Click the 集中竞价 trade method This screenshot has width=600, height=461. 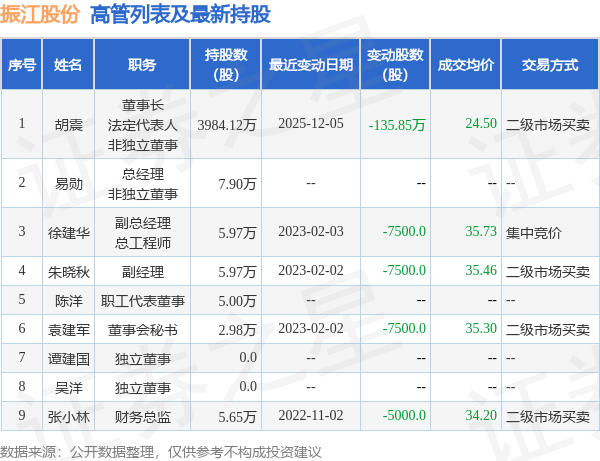coord(534,233)
